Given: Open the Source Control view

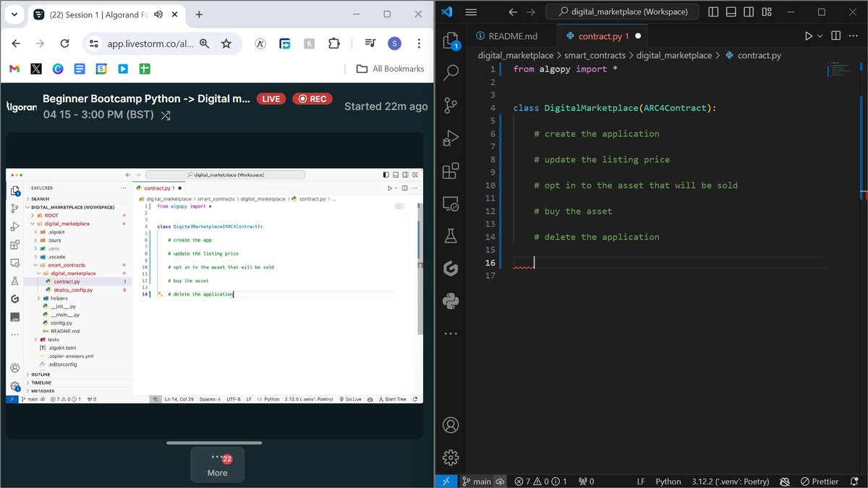Looking at the screenshot, I should (450, 104).
